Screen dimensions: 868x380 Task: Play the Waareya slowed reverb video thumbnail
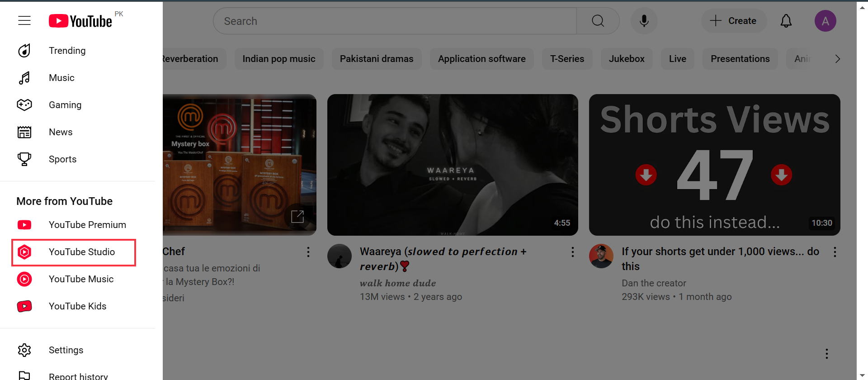point(453,165)
